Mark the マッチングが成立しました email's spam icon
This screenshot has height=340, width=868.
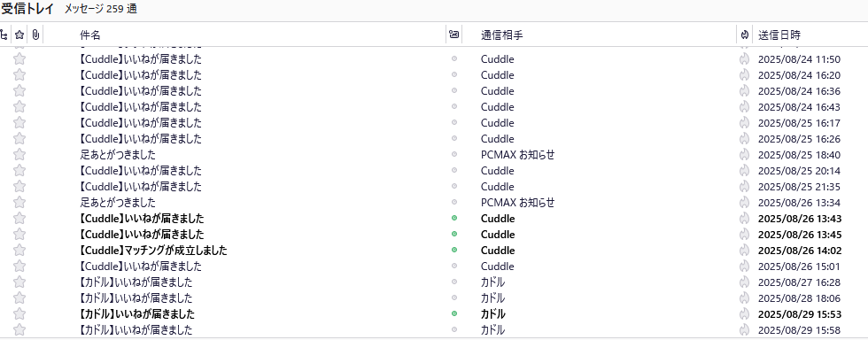pos(744,251)
